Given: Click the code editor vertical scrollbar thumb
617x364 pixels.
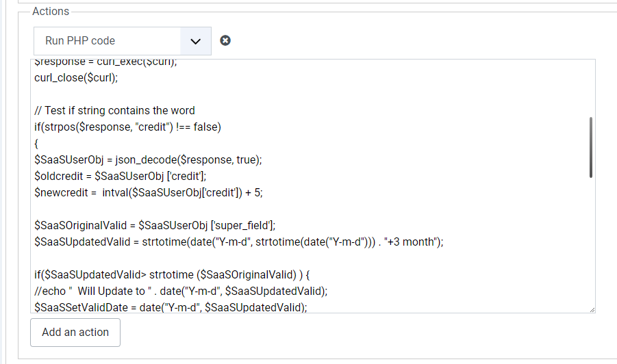Looking at the screenshot, I should [x=590, y=147].
